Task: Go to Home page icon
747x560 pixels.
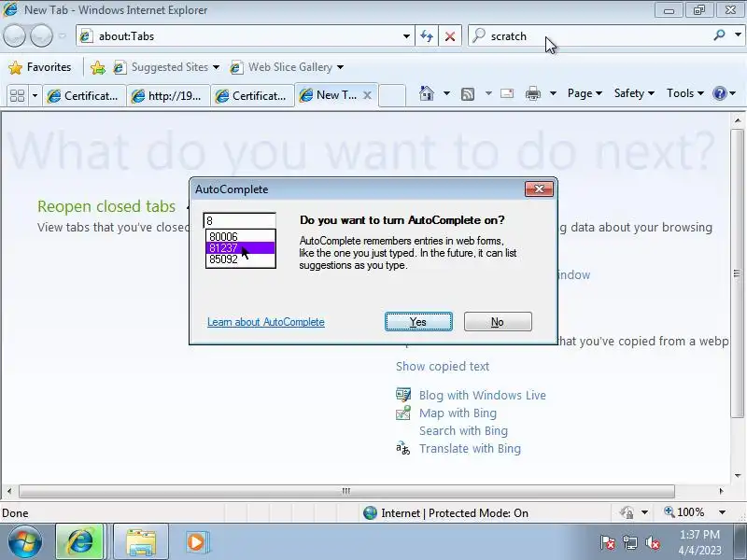Action: tap(427, 93)
